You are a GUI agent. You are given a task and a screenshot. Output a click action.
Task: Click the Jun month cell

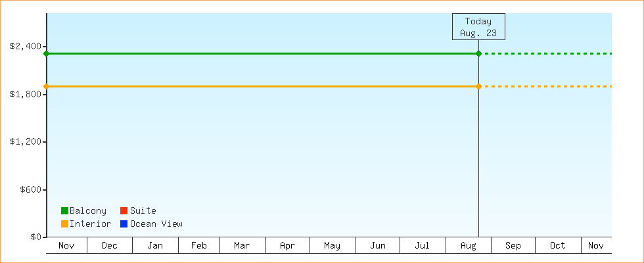click(378, 245)
